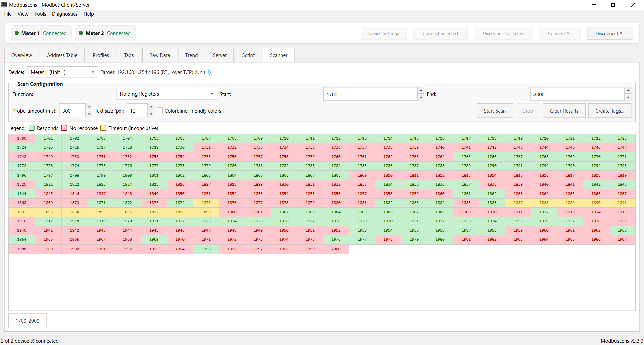Open the Function dropdown showing Holding Registers
644x345 pixels.
166,94
